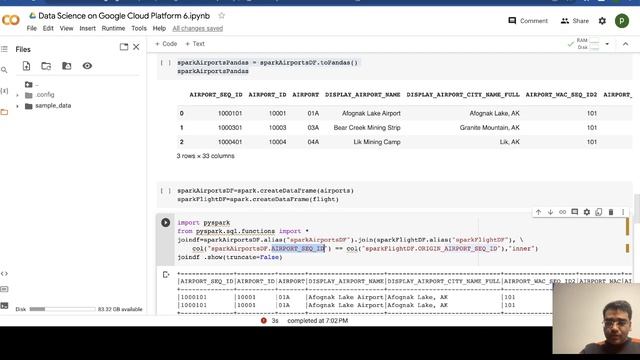Screen dimensions: 640x360
Task: Open the Edit menu
Action: 48,28
